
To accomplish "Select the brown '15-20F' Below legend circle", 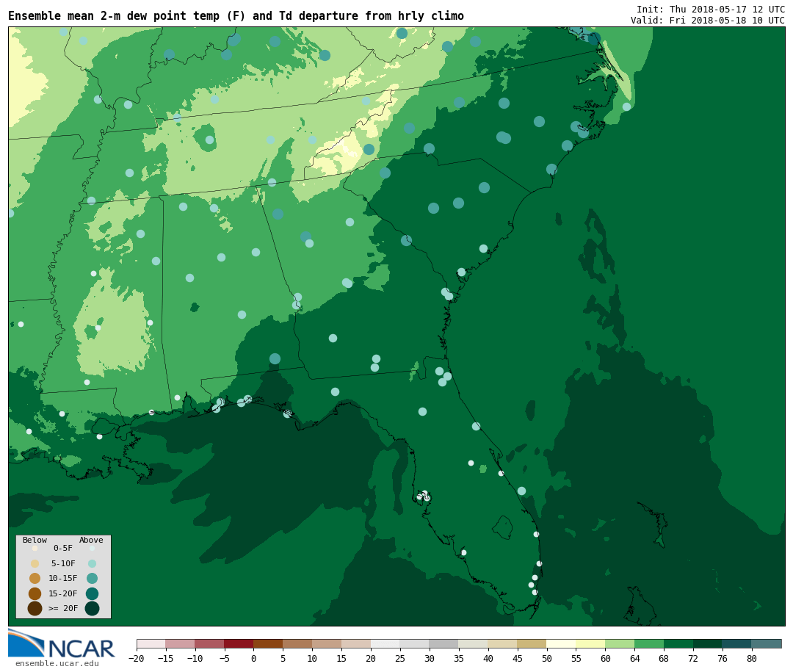I will [35, 593].
